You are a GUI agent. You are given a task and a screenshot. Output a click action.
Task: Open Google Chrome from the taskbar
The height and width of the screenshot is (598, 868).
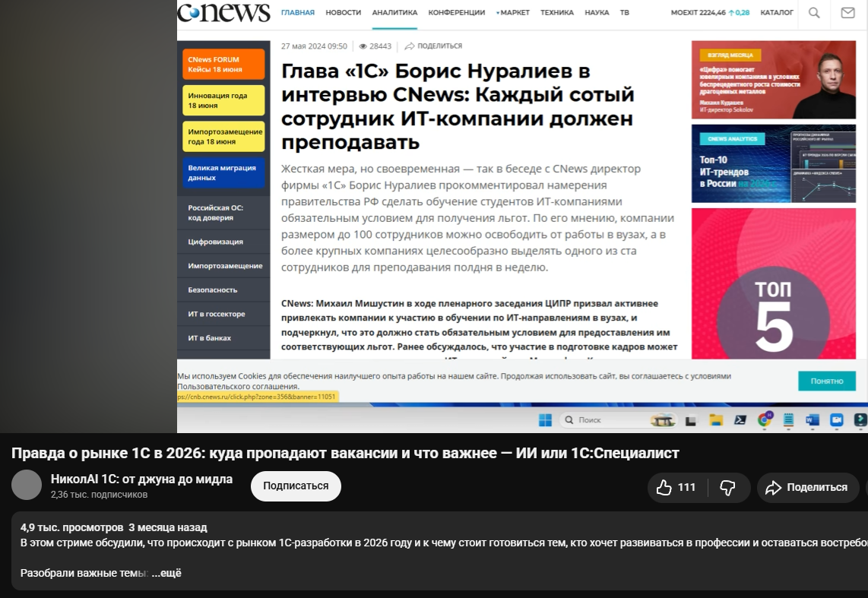point(765,420)
